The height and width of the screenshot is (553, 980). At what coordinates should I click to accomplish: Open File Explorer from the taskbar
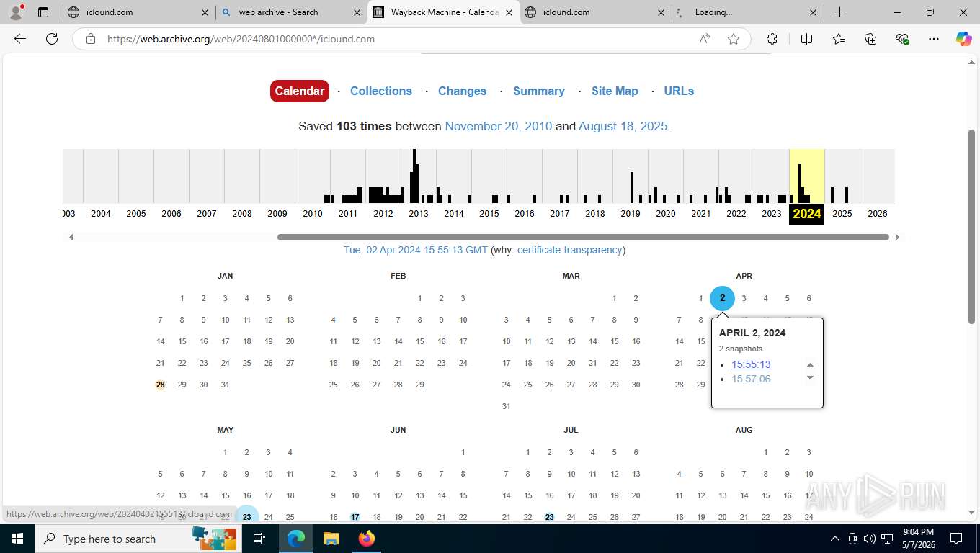pyautogui.click(x=331, y=539)
